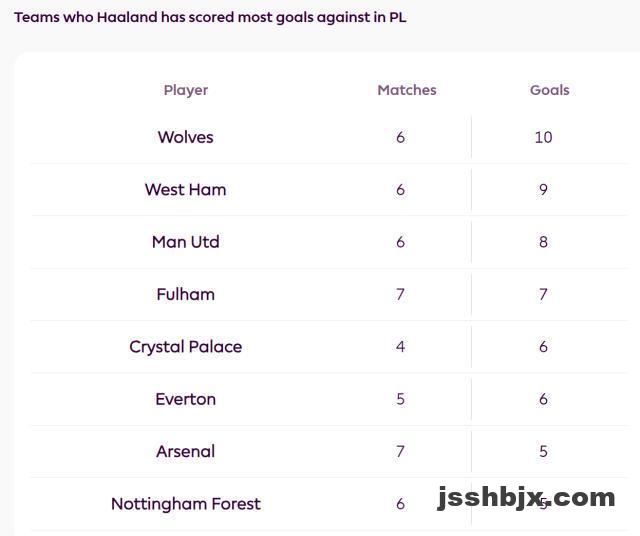The height and width of the screenshot is (536, 640).
Task: Click the Goals column header
Action: pos(549,90)
